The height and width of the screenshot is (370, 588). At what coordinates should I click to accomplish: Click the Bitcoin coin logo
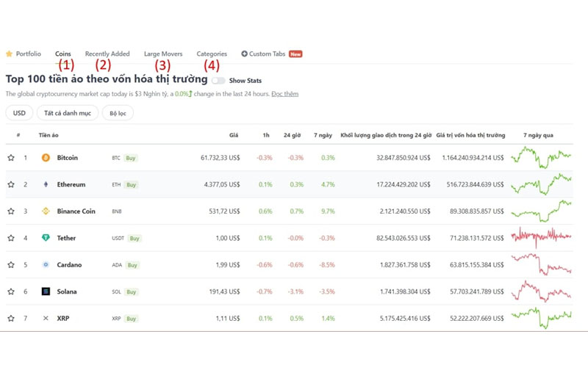(46, 158)
